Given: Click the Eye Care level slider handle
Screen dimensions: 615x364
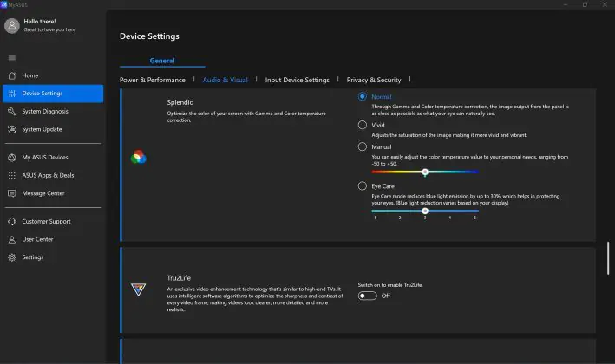Looking at the screenshot, I should pos(425,211).
